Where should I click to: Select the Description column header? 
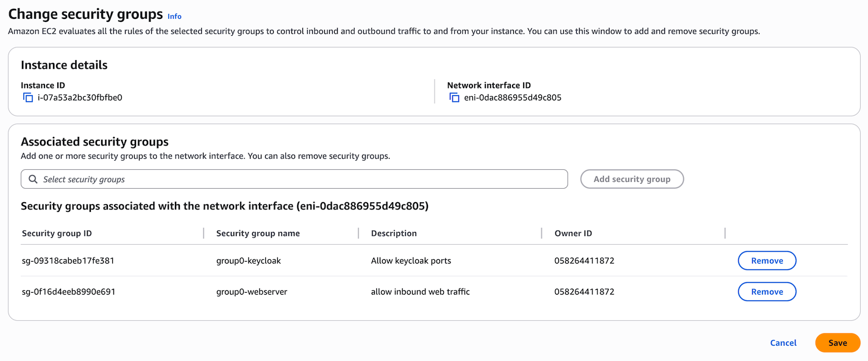click(394, 233)
